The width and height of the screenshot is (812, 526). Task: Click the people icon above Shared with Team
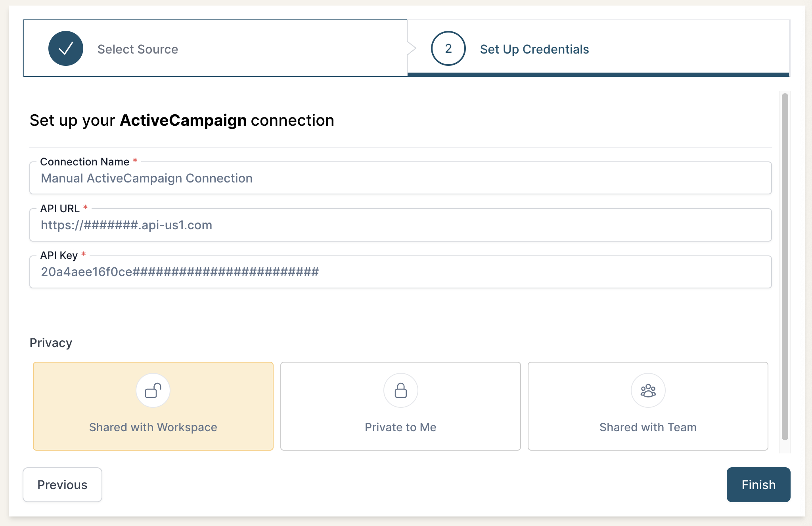pyautogui.click(x=647, y=390)
